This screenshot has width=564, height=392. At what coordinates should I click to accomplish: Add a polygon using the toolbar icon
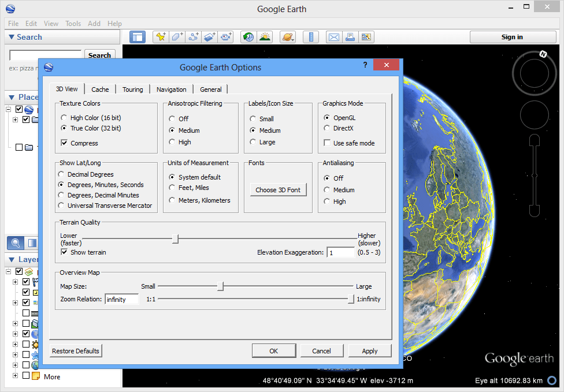[177, 37]
